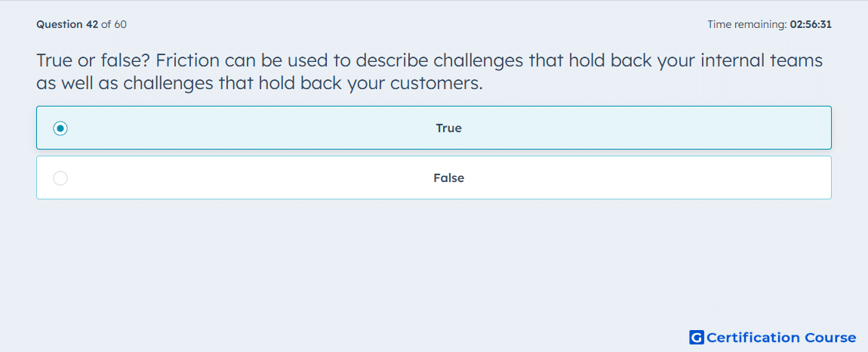Choose the highlighted True answer row
The width and height of the screenshot is (868, 352).
click(434, 128)
